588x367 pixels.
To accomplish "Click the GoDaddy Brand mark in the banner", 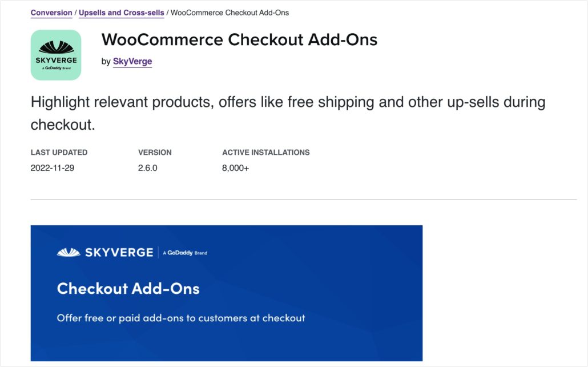I will (x=185, y=253).
